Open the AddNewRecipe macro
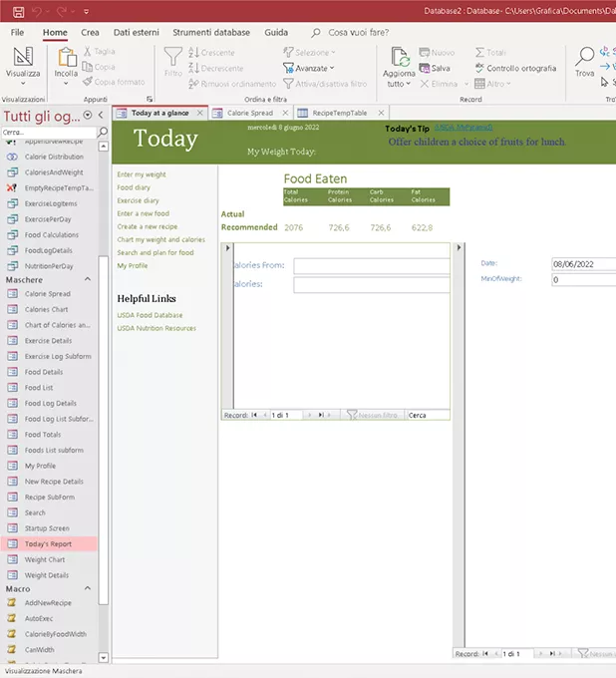 pos(48,603)
